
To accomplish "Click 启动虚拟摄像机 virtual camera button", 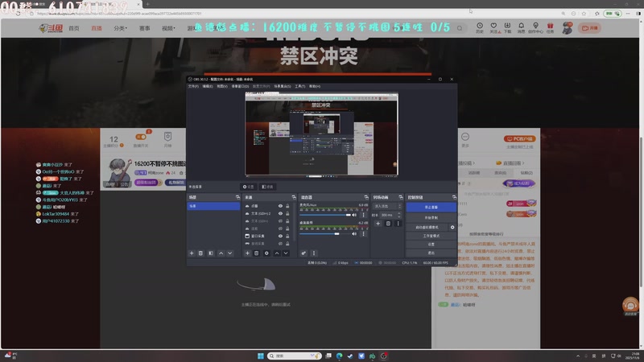I will (427, 228).
